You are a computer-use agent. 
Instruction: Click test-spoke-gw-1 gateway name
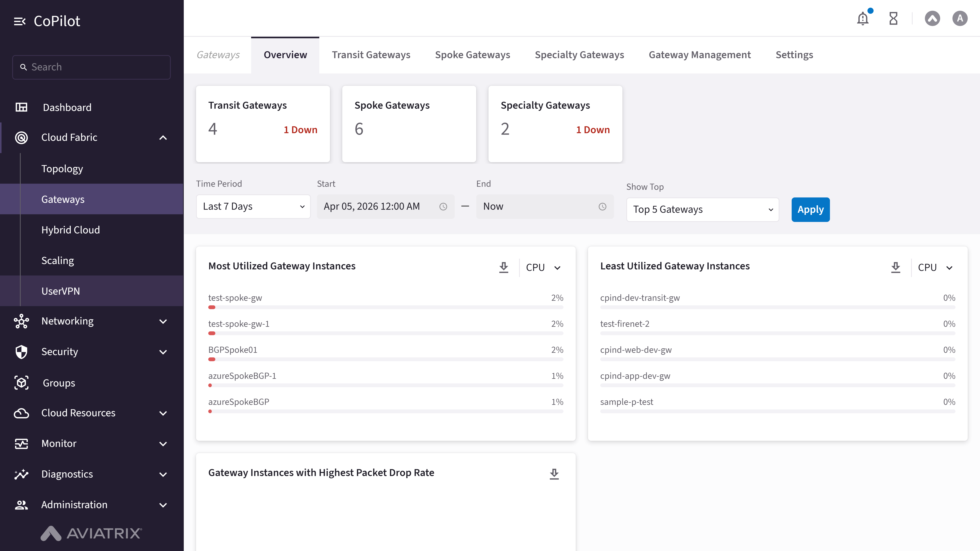tap(238, 324)
